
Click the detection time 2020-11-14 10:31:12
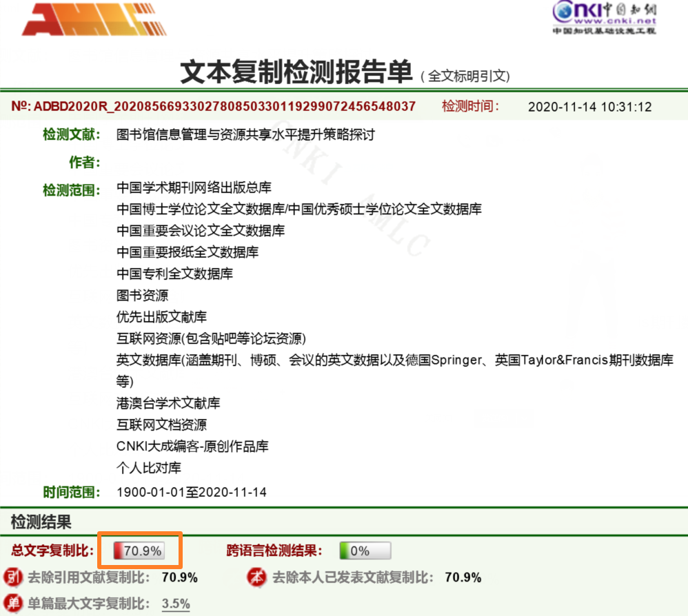click(x=589, y=107)
